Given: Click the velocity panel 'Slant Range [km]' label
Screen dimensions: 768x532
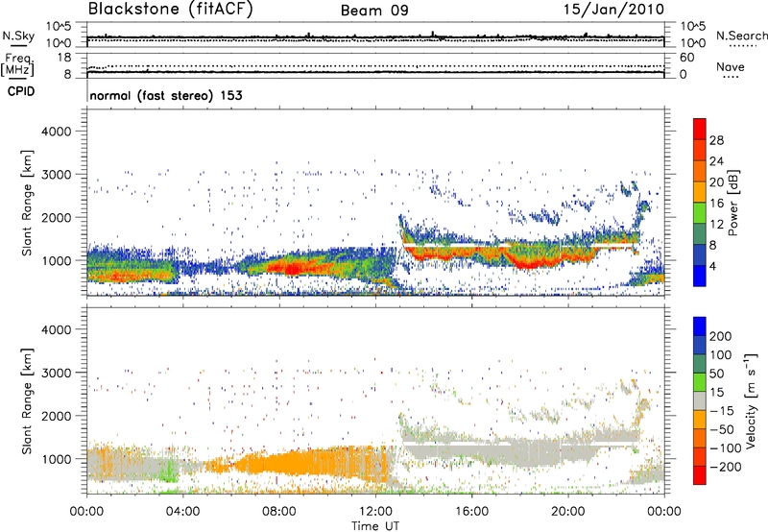Looking at the screenshot, I should (x=27, y=401).
